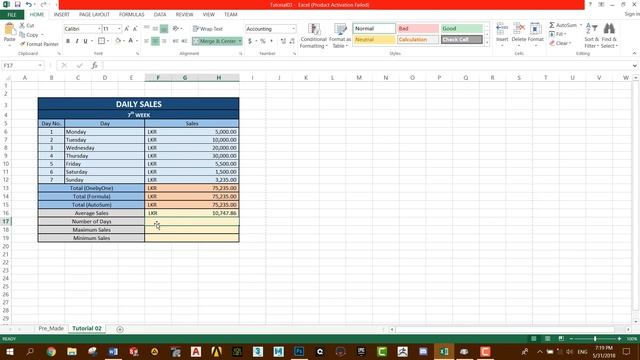Toggle Align Right
The height and width of the screenshot is (360, 640).
164,41
